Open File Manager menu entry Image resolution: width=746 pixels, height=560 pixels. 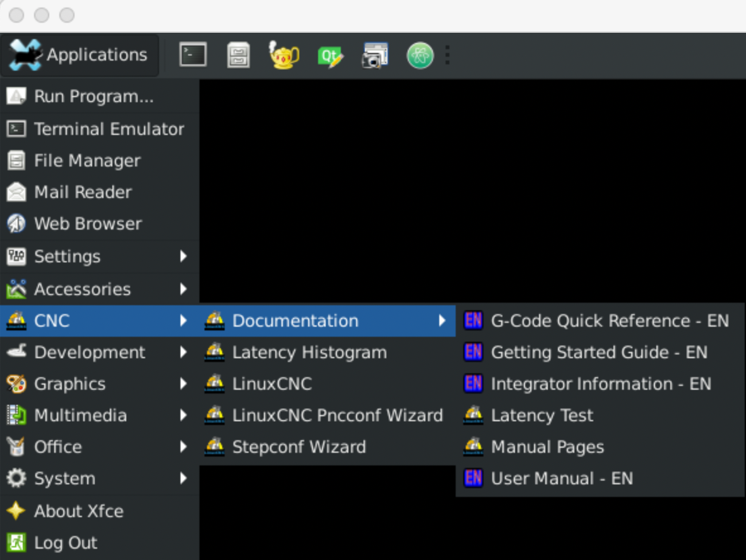pyautogui.click(x=100, y=161)
